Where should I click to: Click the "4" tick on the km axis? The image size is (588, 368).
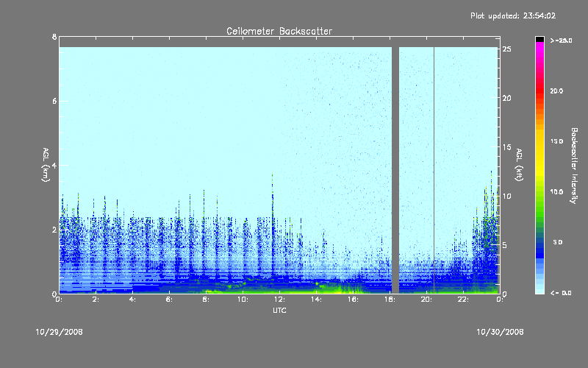point(54,165)
